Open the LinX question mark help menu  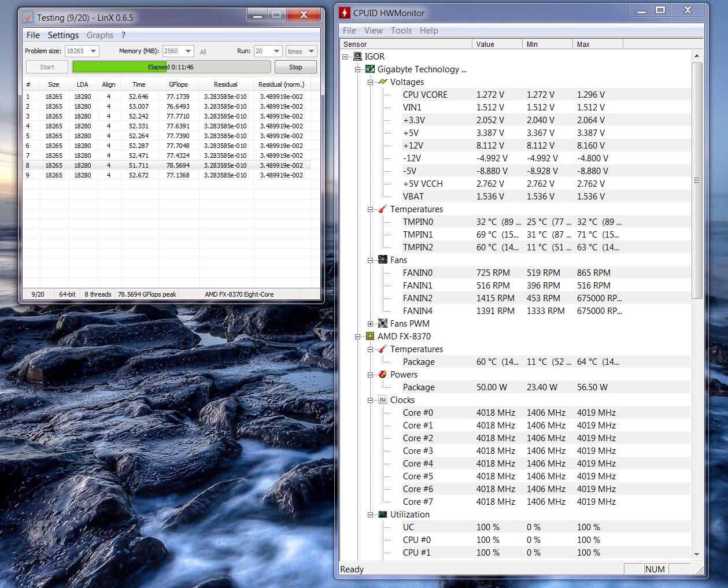[x=123, y=35]
